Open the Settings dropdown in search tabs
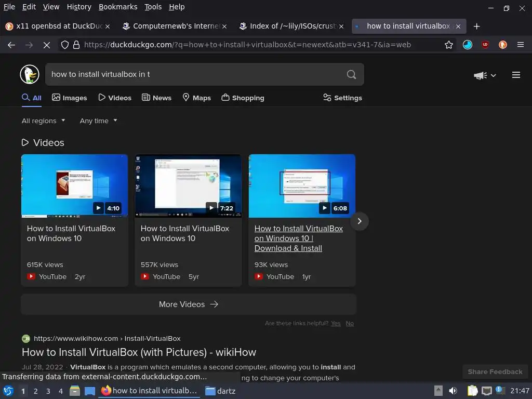This screenshot has height=399, width=532. [342, 98]
